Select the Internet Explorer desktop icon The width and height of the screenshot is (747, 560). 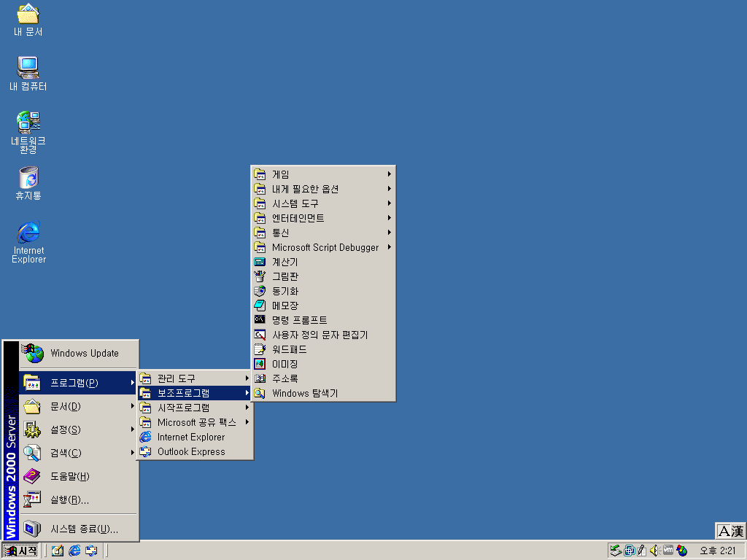(28, 241)
